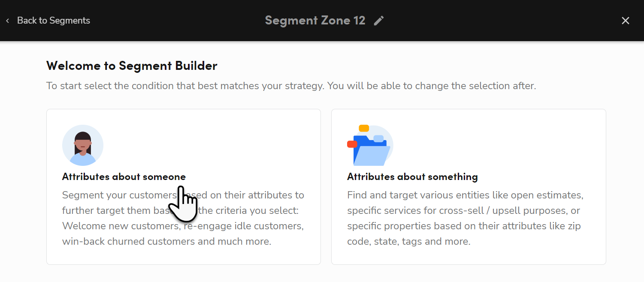
Task: Dismiss the Segment Builder with the X button
Action: coord(625,20)
